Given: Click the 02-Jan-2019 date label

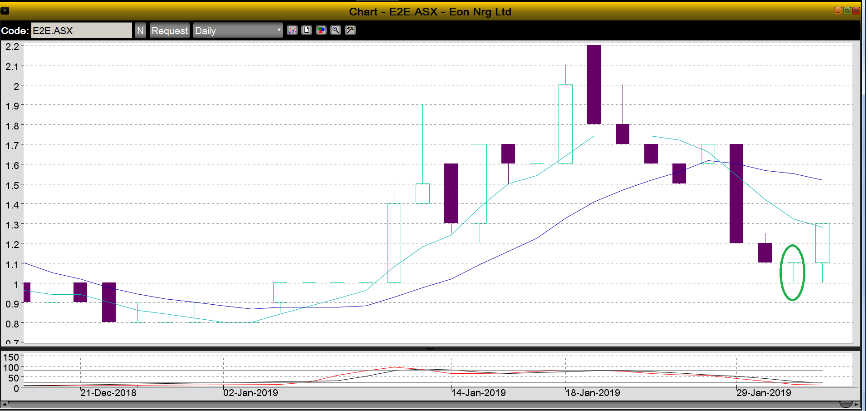Looking at the screenshot, I should 251,393.
